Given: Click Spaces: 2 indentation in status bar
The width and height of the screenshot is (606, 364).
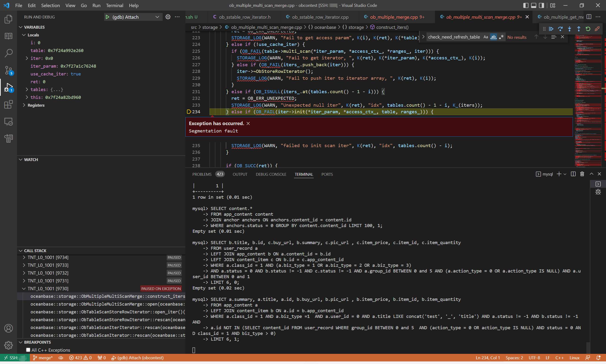Looking at the screenshot, I should click(x=514, y=358).
